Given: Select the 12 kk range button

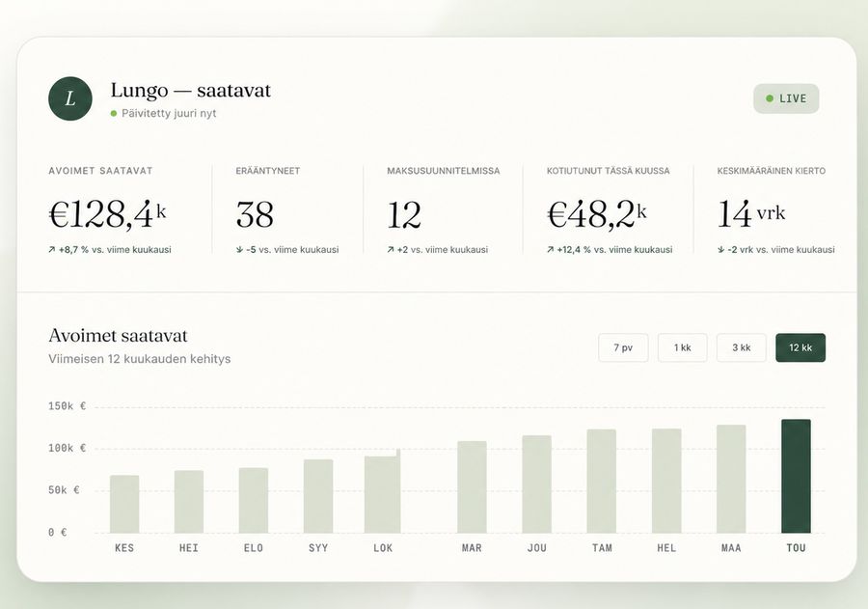Looking at the screenshot, I should tap(800, 347).
